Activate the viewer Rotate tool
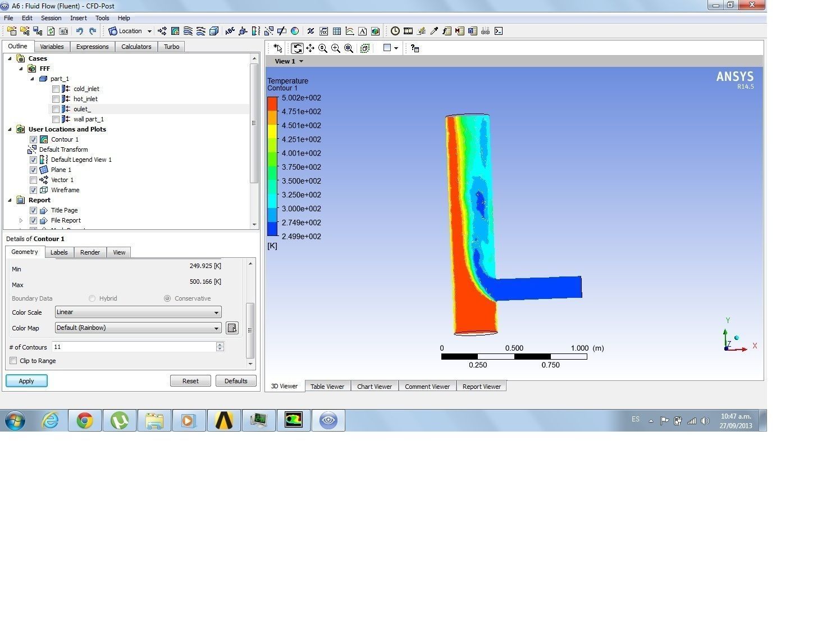The height and width of the screenshot is (626, 840). click(297, 48)
